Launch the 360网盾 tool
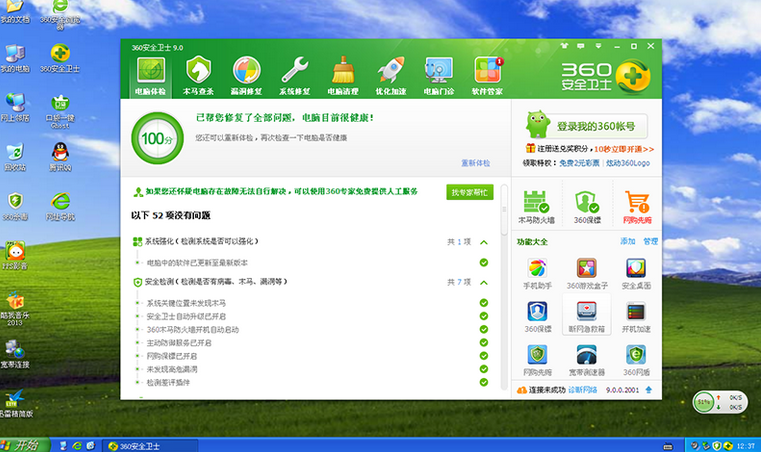Screen dimensions: 761x452 (636, 360)
